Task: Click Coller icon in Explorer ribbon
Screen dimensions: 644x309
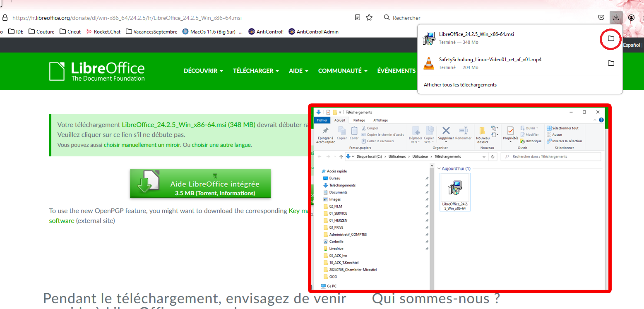Action: [354, 133]
